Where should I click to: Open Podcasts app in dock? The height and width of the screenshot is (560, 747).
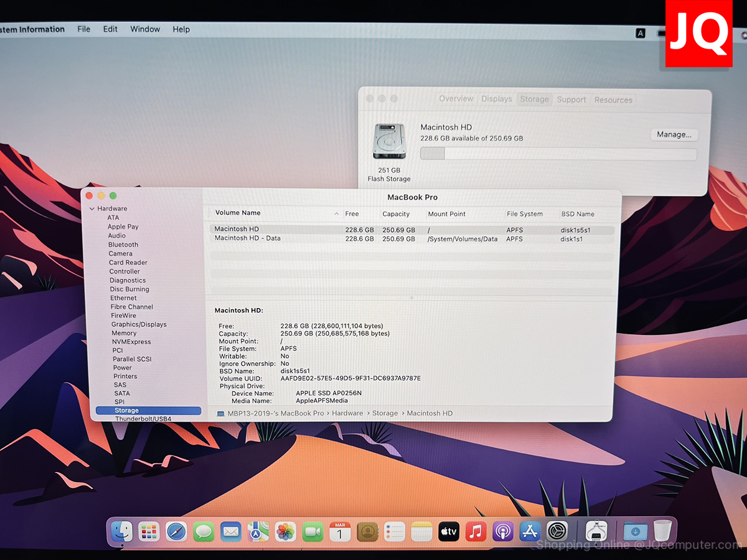click(x=503, y=531)
